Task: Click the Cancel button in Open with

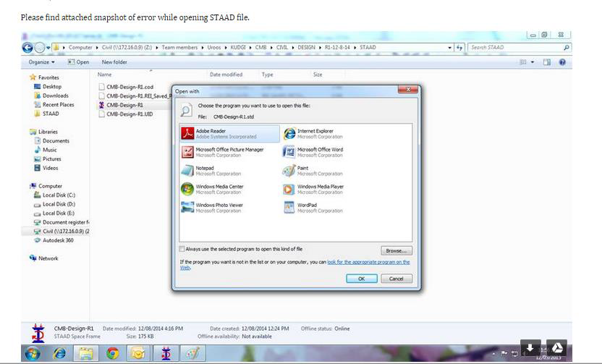Action: click(397, 279)
